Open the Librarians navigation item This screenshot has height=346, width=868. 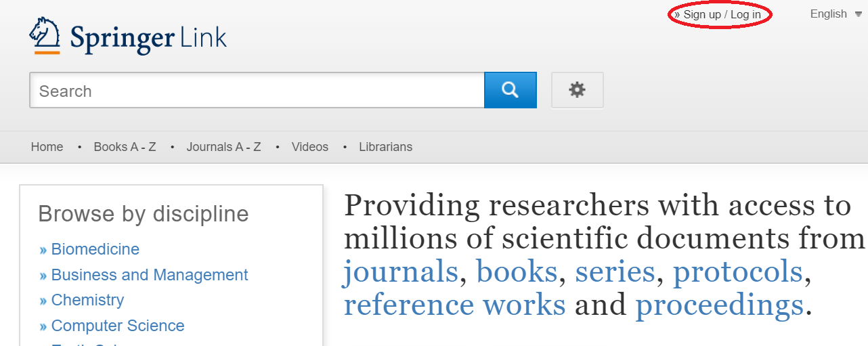tap(385, 147)
